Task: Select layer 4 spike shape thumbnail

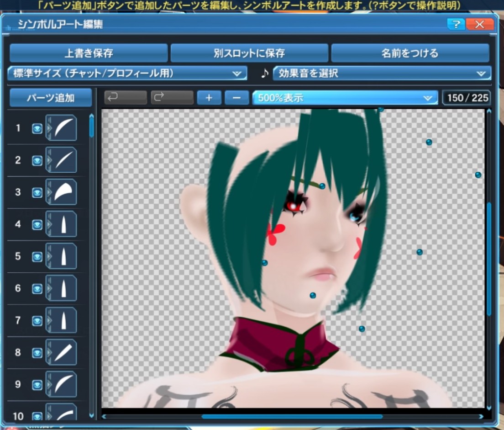Action: (x=61, y=224)
